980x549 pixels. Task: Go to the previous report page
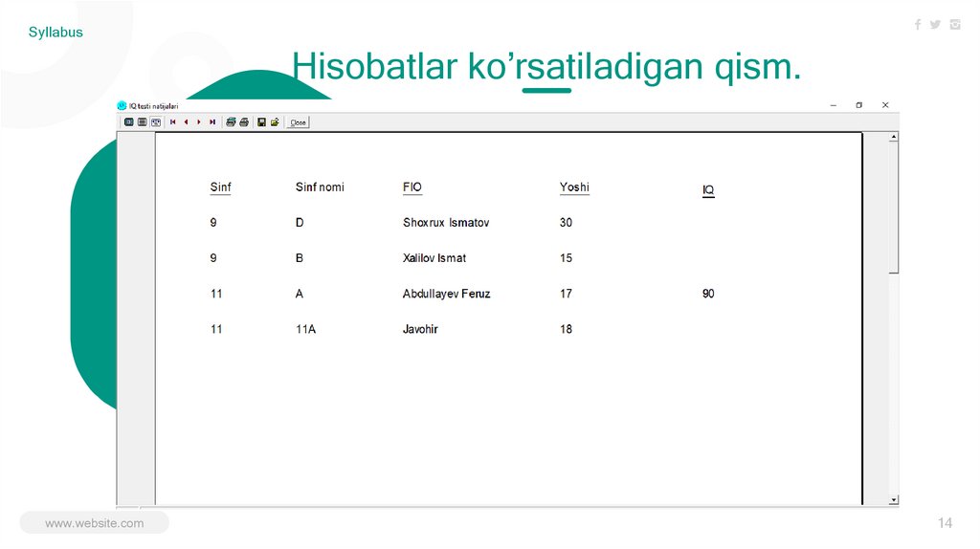(x=187, y=122)
